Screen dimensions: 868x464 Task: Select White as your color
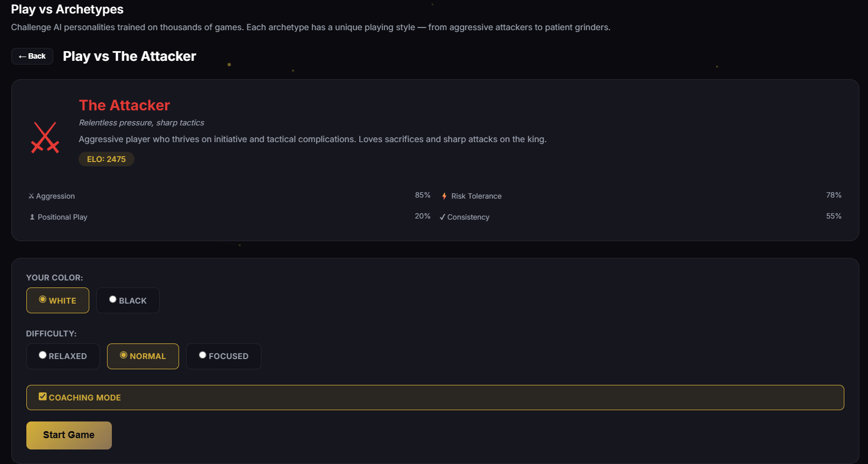58,300
